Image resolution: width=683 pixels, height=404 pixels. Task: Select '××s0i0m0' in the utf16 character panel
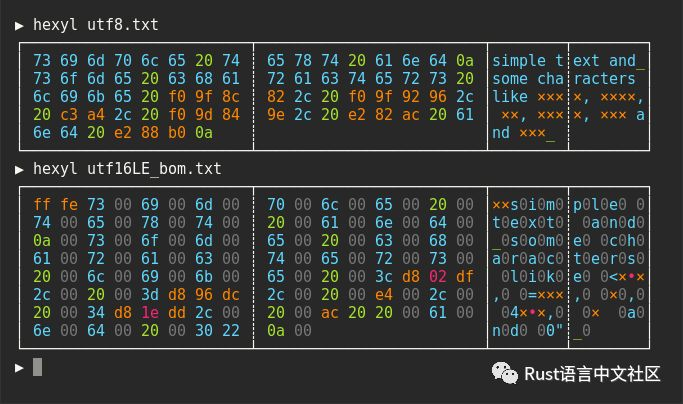[527, 204]
